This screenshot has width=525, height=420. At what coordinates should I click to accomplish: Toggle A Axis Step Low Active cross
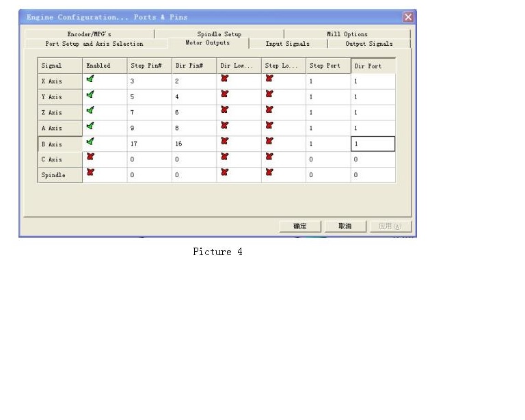269,125
